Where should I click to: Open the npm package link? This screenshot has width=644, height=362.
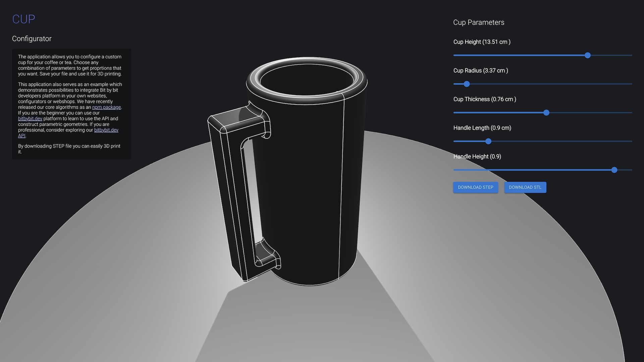pos(106,107)
